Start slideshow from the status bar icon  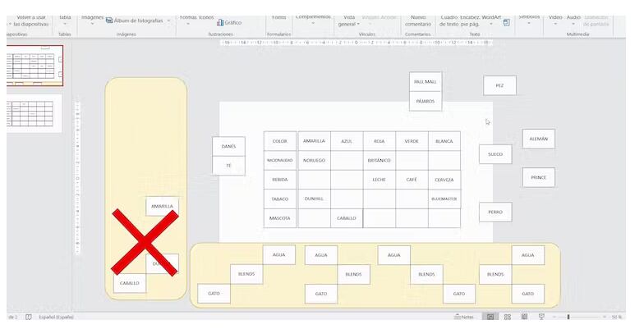(540, 317)
